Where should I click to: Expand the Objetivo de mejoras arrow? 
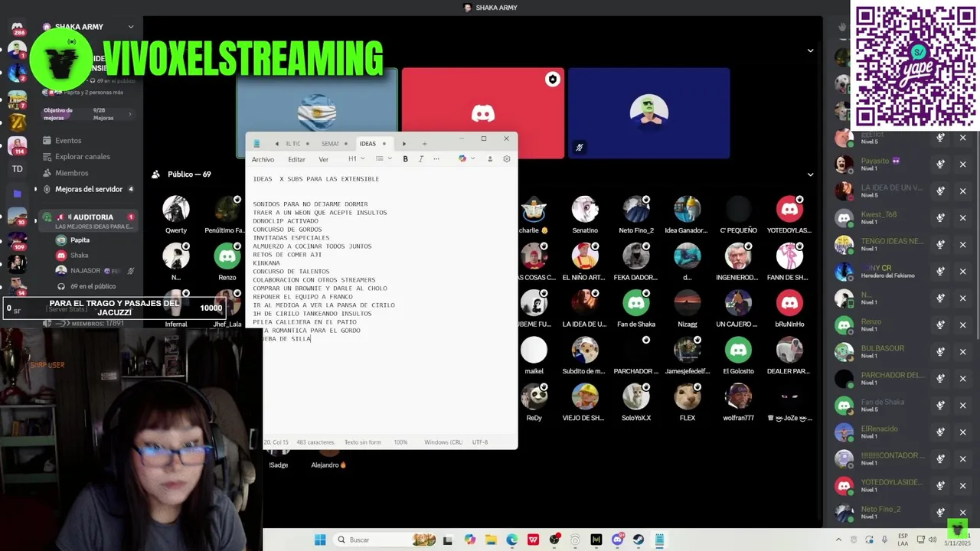129,115
